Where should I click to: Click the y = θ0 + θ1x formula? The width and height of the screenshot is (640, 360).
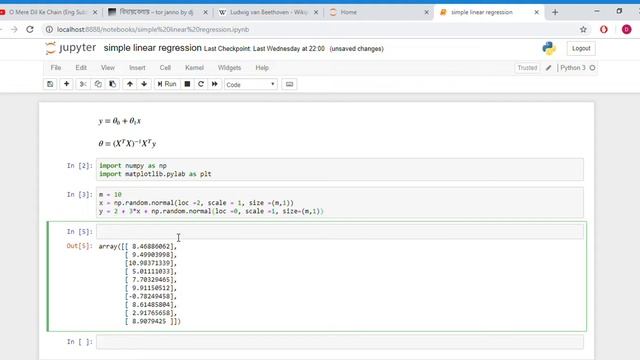pyautogui.click(x=120, y=121)
